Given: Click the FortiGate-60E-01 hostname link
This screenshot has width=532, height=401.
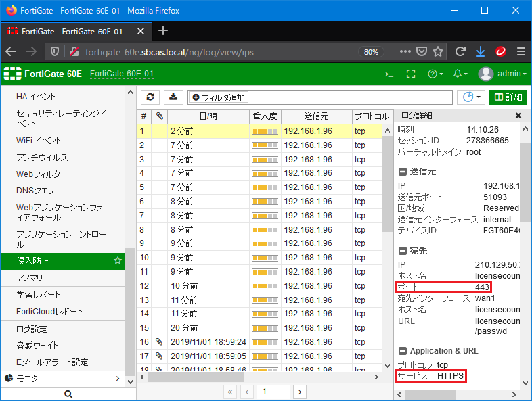Looking at the screenshot, I should 122,74.
